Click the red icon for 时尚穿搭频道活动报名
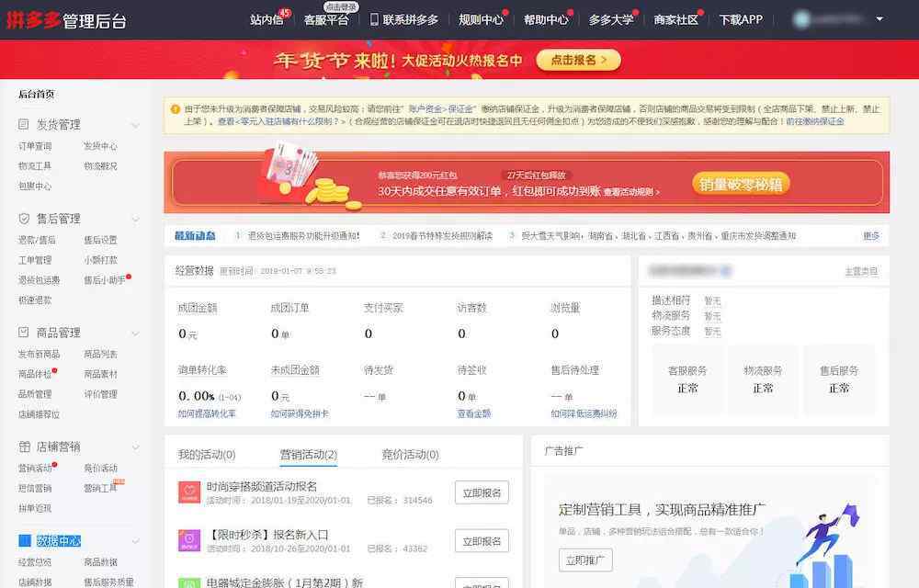 tap(189, 492)
